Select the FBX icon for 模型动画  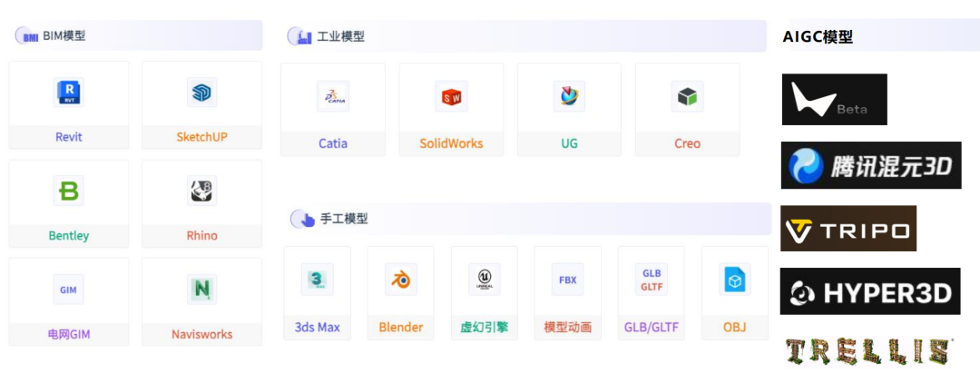567,280
